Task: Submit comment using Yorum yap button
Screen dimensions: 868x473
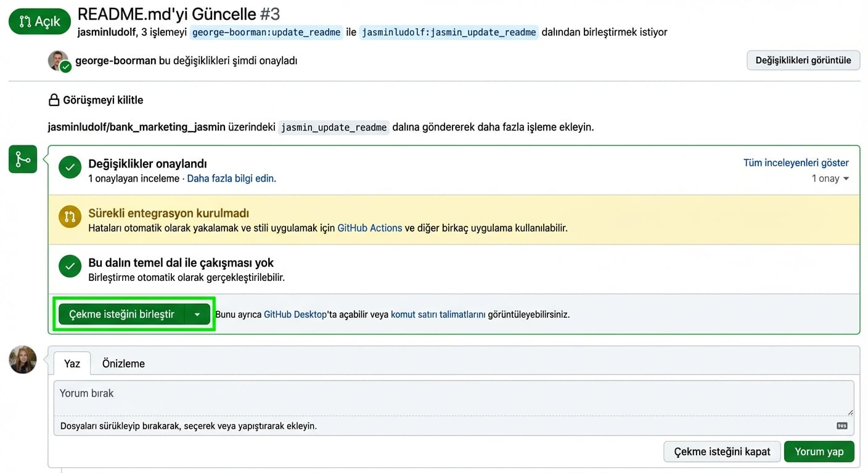Action: (x=819, y=451)
